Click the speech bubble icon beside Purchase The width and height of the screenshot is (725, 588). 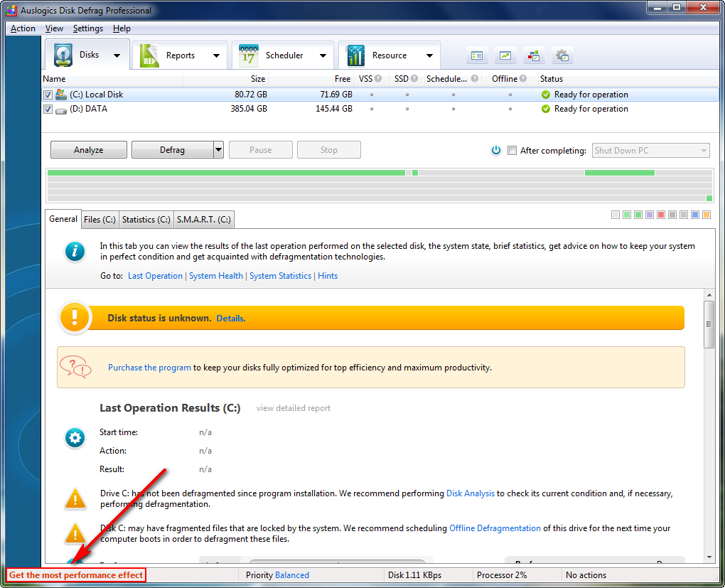pyautogui.click(x=75, y=367)
